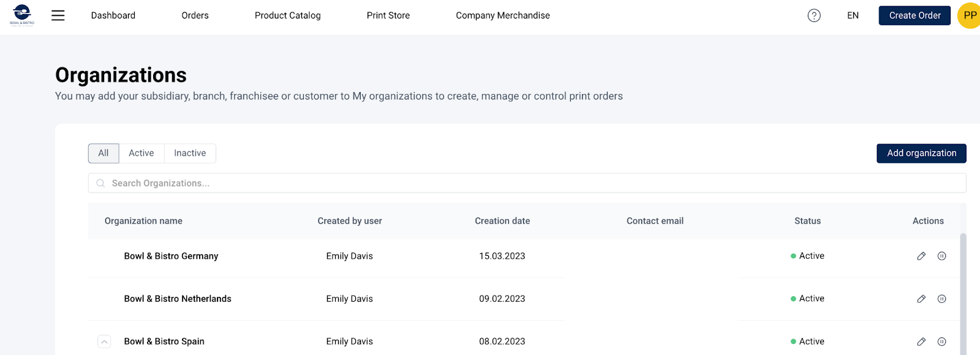Click the date 08.02.2023
980x355 pixels.
click(502, 342)
